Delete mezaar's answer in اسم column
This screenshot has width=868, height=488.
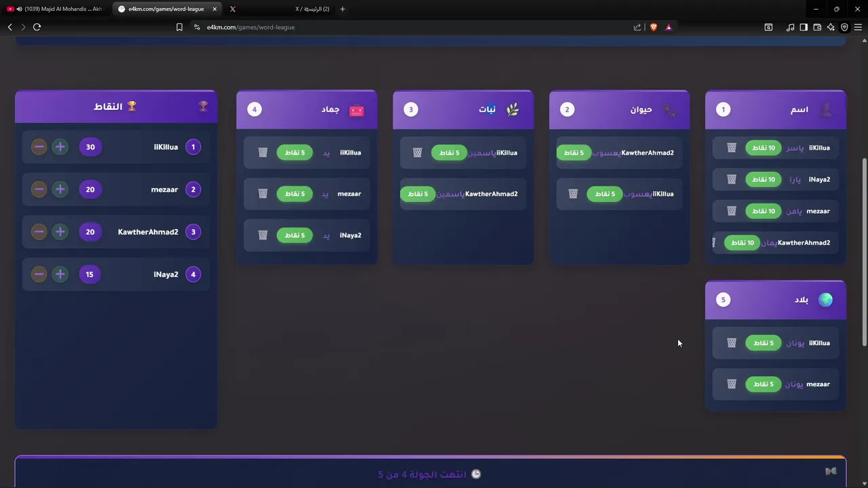tap(732, 211)
